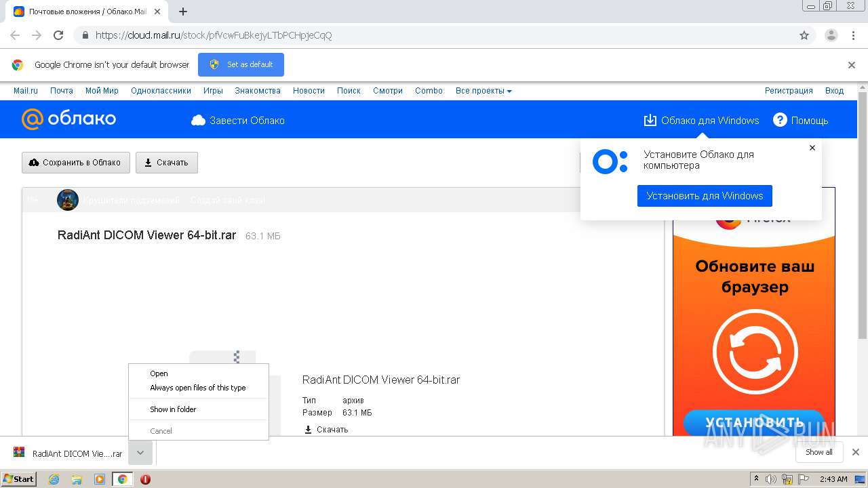868x488 pixels.
Task: Expand the Все проекты dropdown
Action: (484, 91)
